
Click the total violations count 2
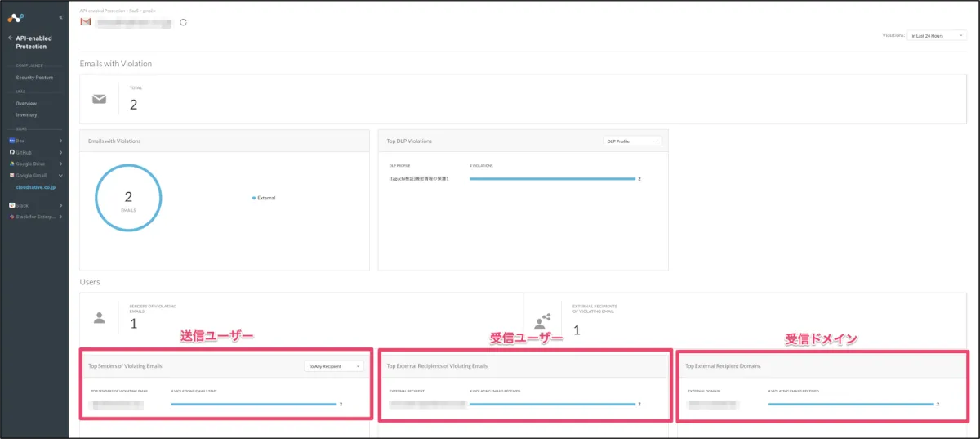pos(133,104)
